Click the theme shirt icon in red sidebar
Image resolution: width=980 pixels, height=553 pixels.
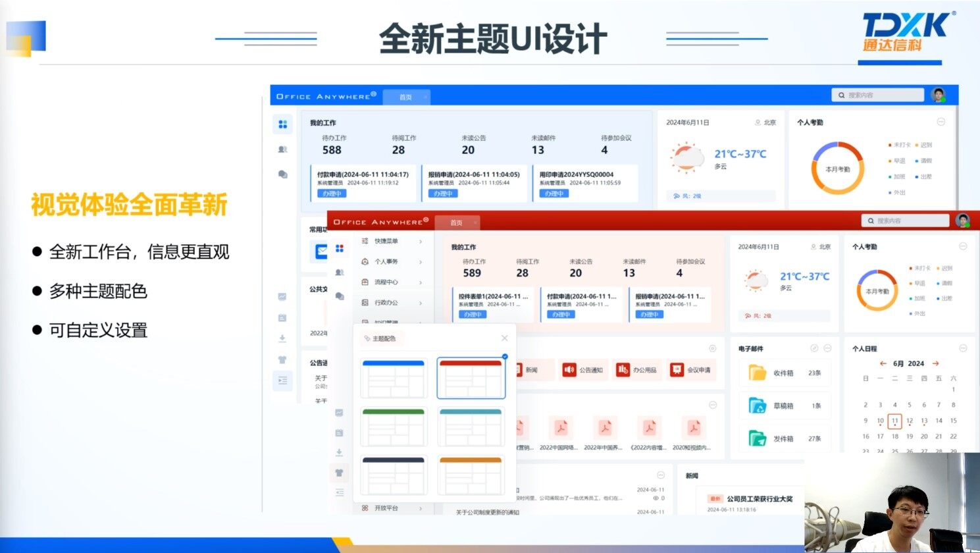pos(339,473)
